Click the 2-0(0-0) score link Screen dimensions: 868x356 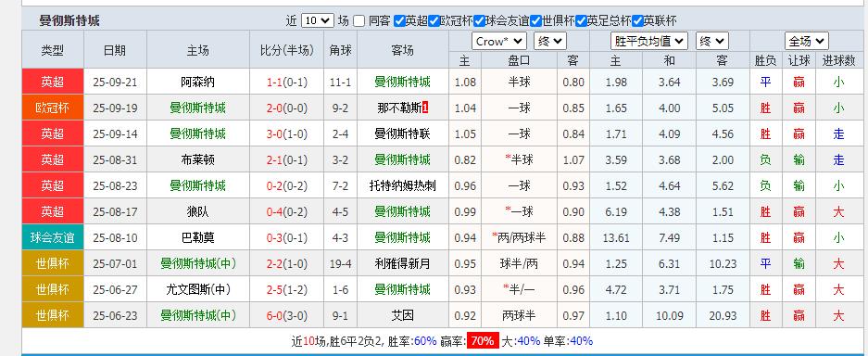pos(287,108)
